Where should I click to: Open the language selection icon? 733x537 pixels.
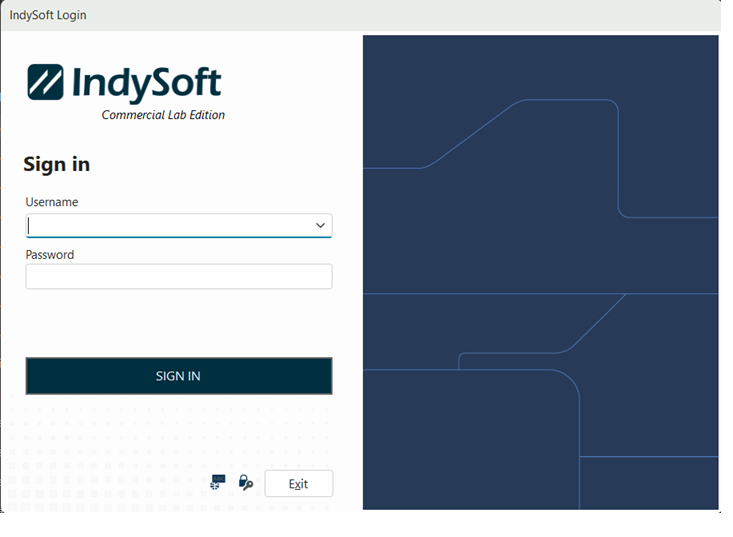[x=217, y=482]
